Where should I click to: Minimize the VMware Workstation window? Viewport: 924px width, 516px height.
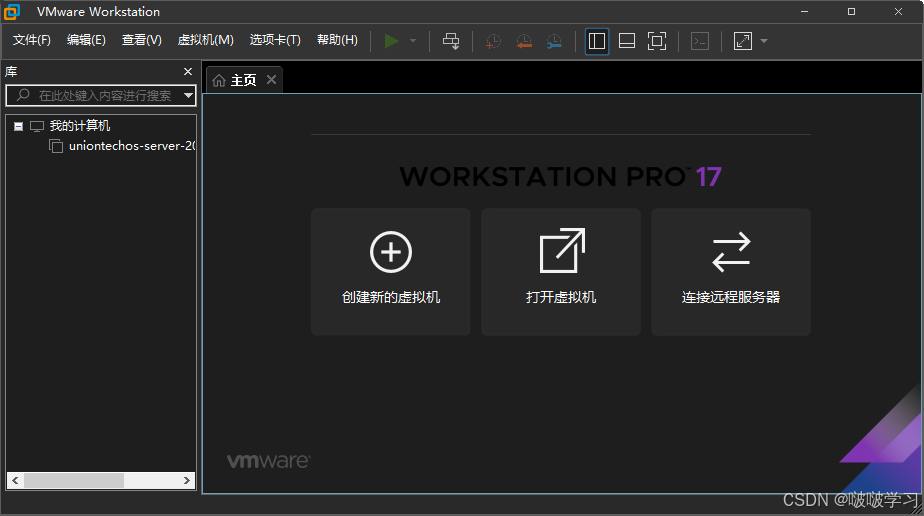[804, 11]
